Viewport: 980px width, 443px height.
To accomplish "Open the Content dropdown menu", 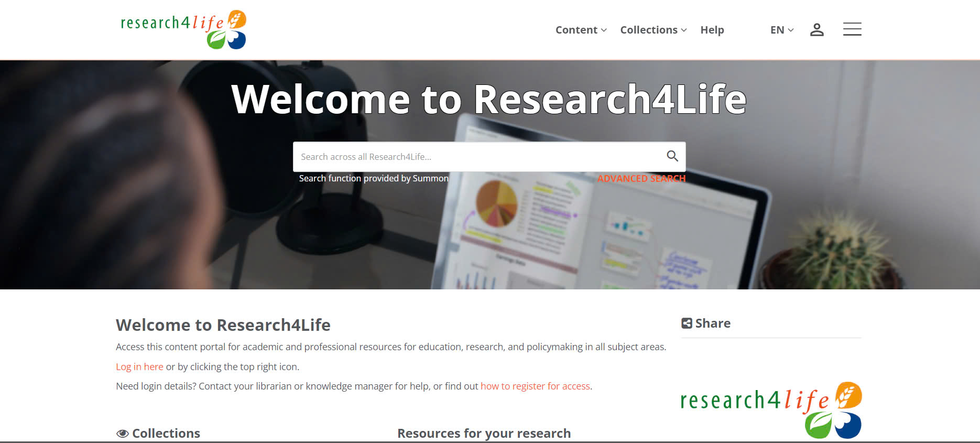I will coord(581,30).
